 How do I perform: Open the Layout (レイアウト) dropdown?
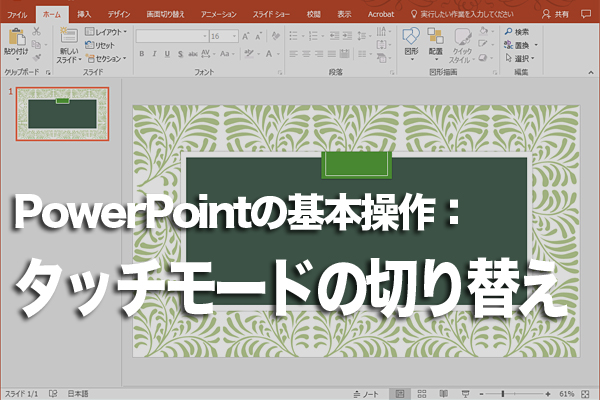pyautogui.click(x=106, y=32)
